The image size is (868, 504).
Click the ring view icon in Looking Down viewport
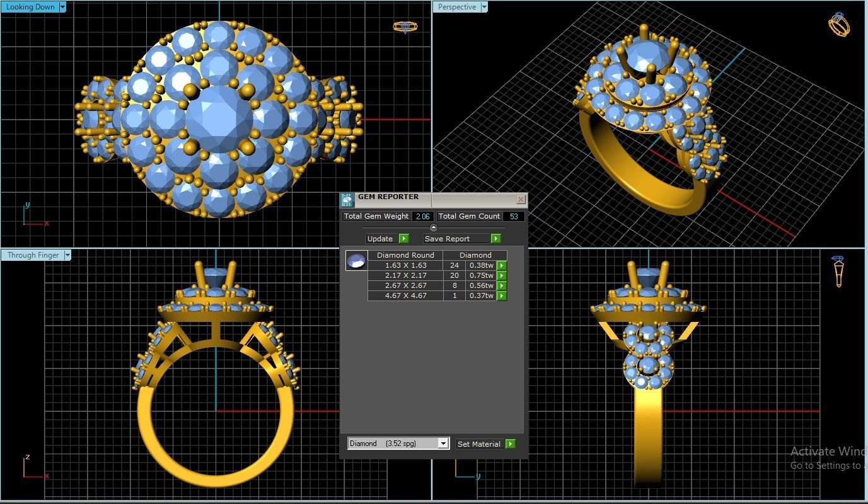point(405,27)
